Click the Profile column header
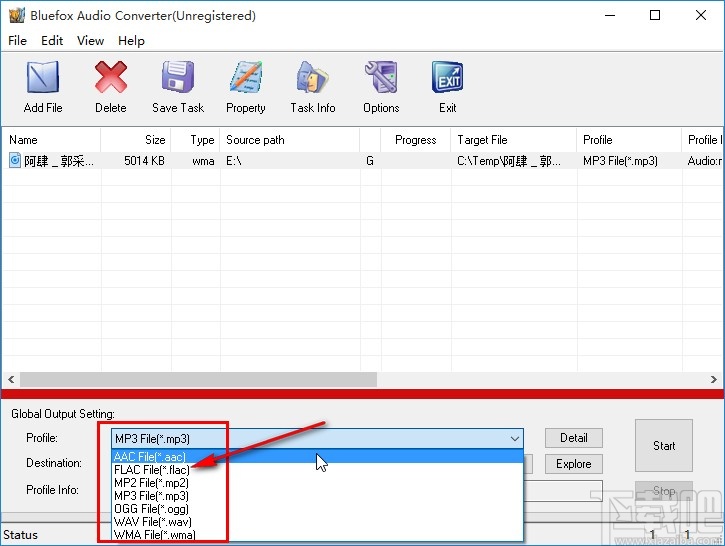The width and height of the screenshot is (725, 546). click(629, 140)
